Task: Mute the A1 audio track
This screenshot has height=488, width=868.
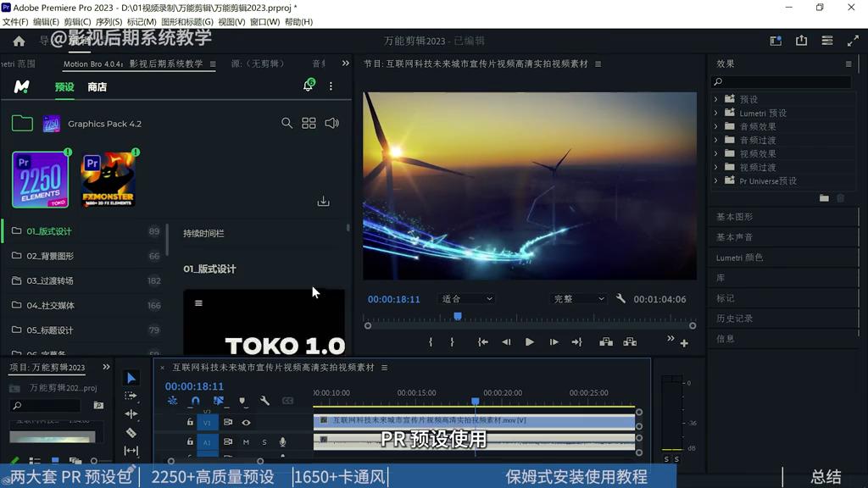Action: [246, 442]
